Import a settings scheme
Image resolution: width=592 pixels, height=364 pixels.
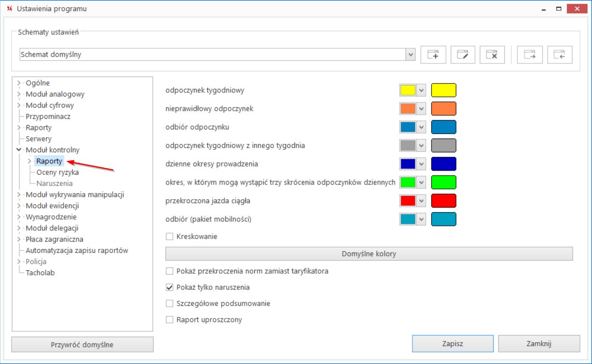click(560, 55)
